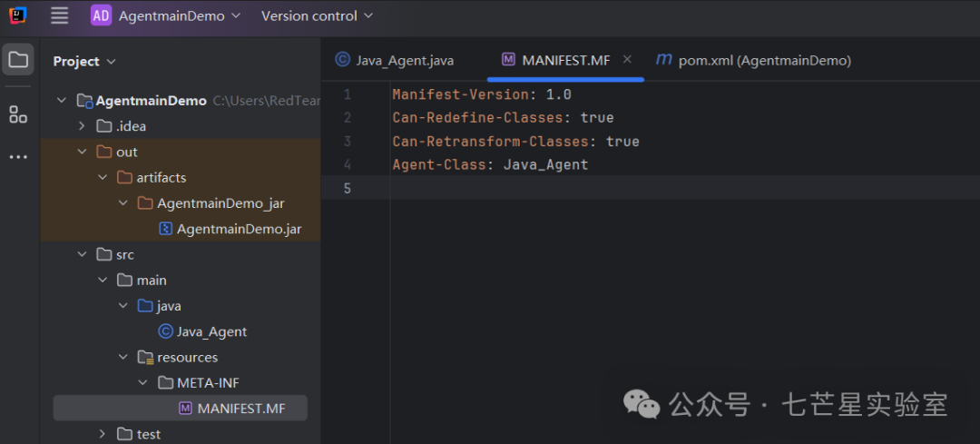This screenshot has width=980, height=444.
Task: Open the hamburger main menu icon
Action: click(x=59, y=15)
